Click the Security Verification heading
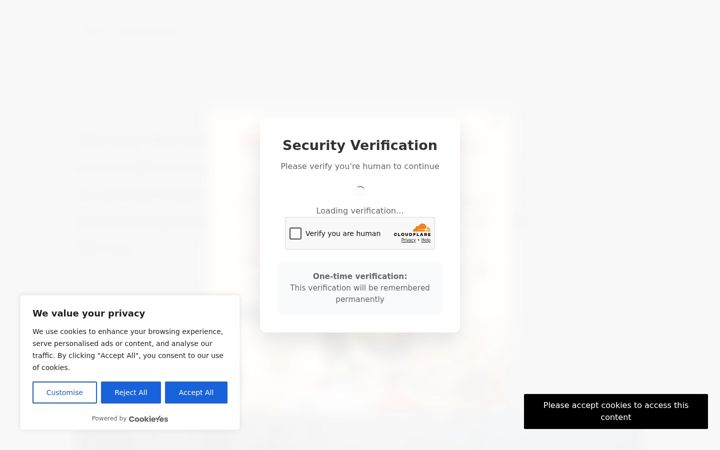 360,145
